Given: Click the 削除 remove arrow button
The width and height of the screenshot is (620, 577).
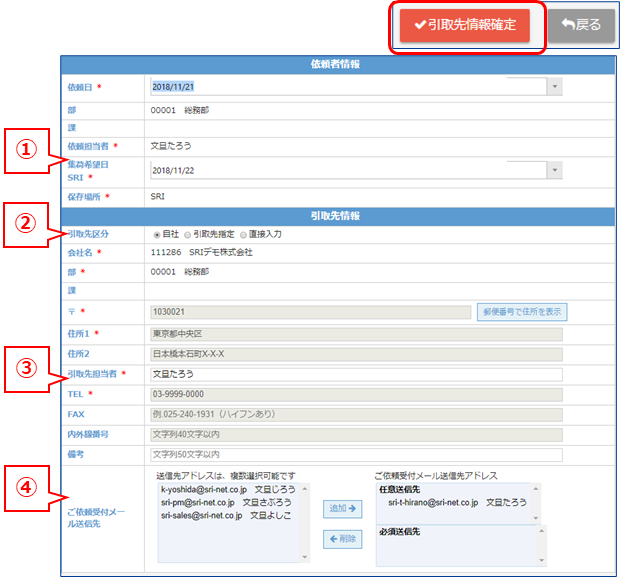Looking at the screenshot, I should pyautogui.click(x=345, y=540).
